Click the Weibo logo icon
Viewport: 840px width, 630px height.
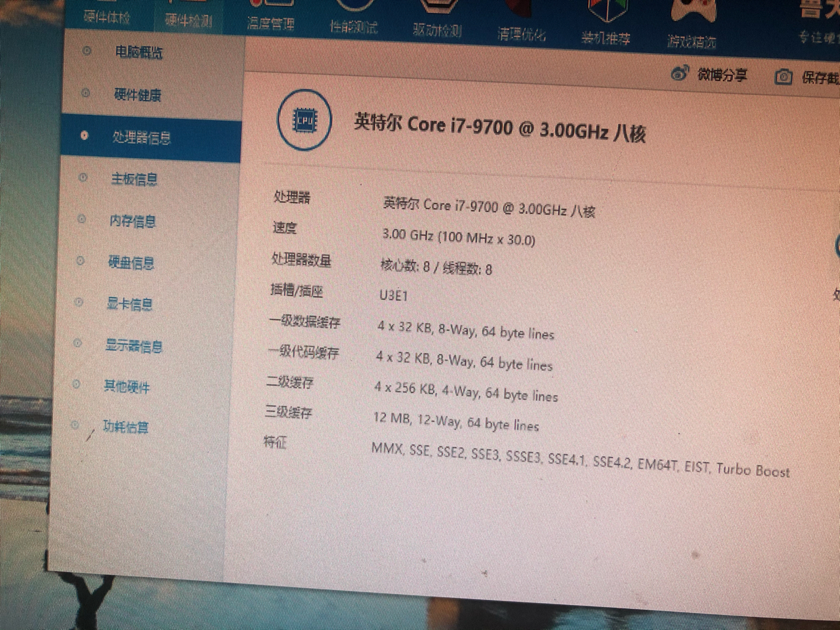(680, 73)
